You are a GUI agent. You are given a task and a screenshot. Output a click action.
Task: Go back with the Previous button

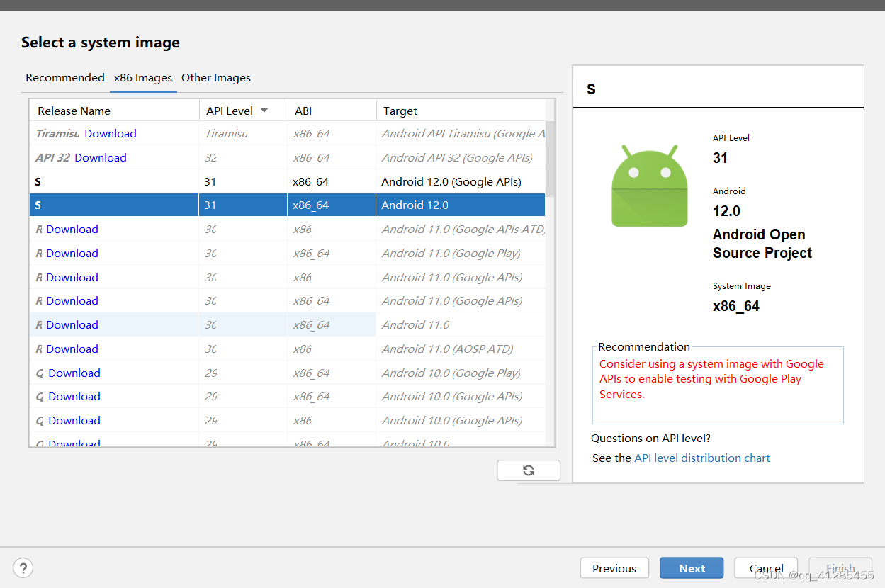(x=614, y=568)
